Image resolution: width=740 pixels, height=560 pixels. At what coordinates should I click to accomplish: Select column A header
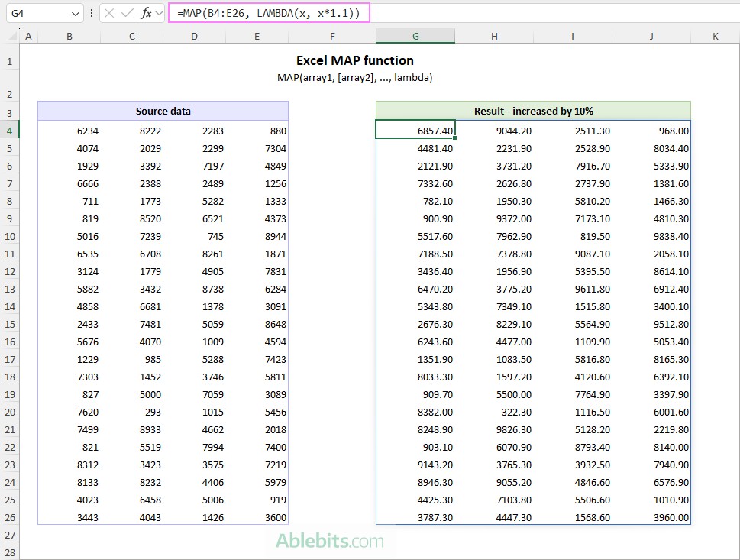(x=28, y=37)
